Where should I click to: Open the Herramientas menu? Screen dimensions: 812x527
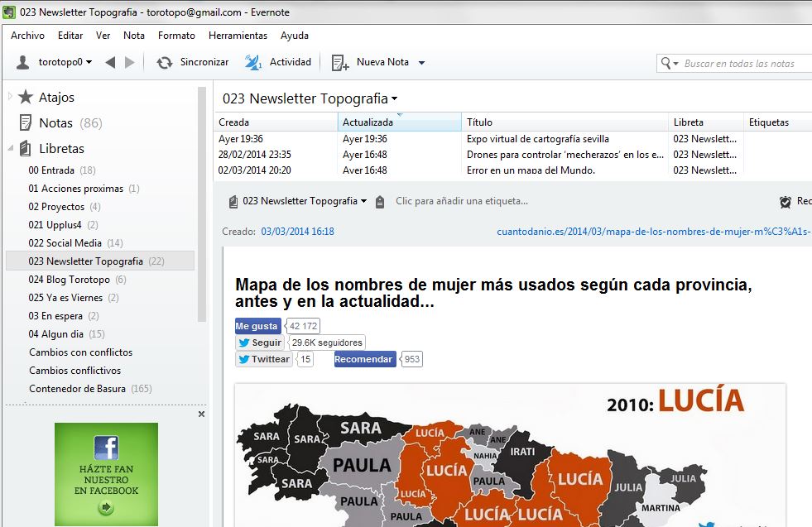(238, 36)
